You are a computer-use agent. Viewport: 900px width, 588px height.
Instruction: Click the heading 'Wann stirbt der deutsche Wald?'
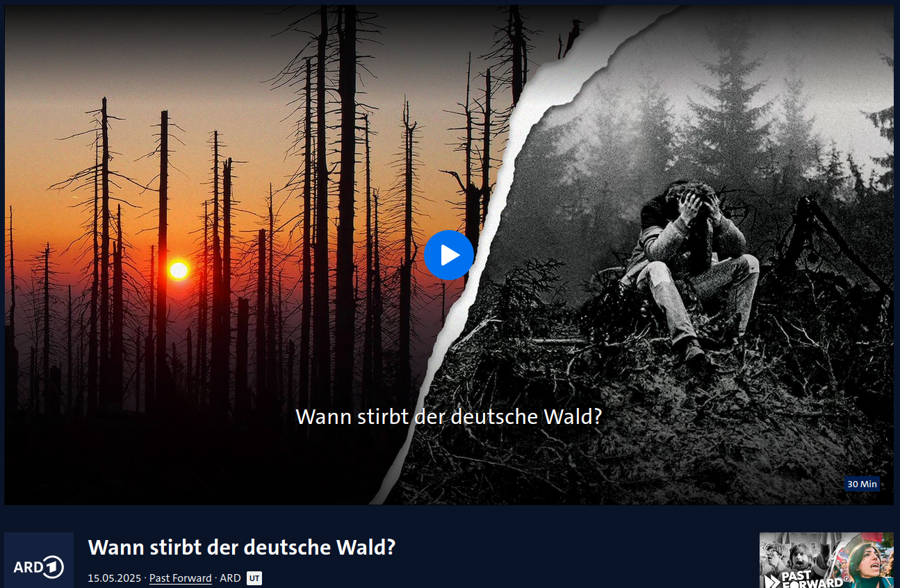click(x=242, y=548)
